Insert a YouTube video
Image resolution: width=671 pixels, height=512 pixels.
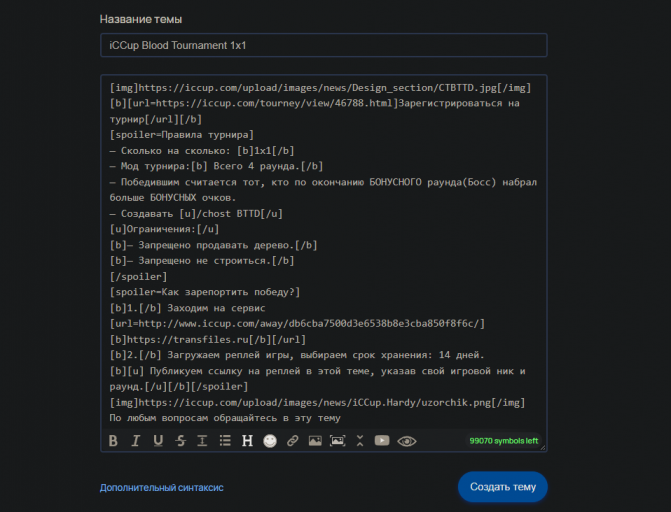click(382, 441)
